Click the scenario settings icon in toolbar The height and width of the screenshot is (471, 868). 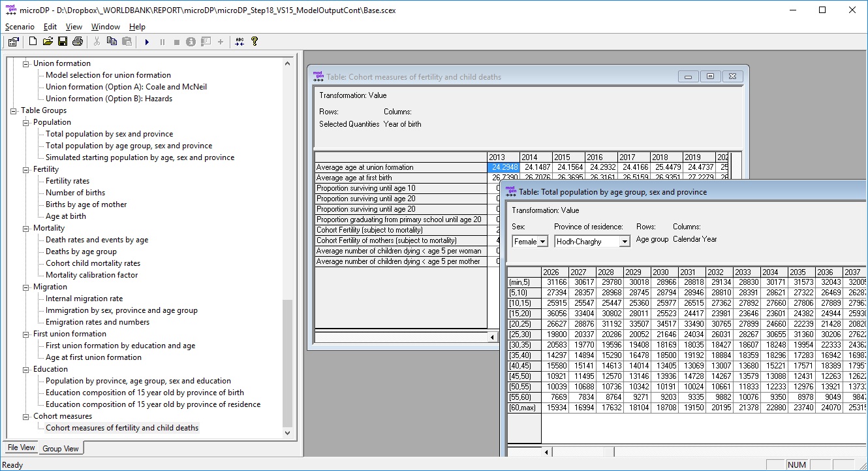pyautogui.click(x=12, y=42)
